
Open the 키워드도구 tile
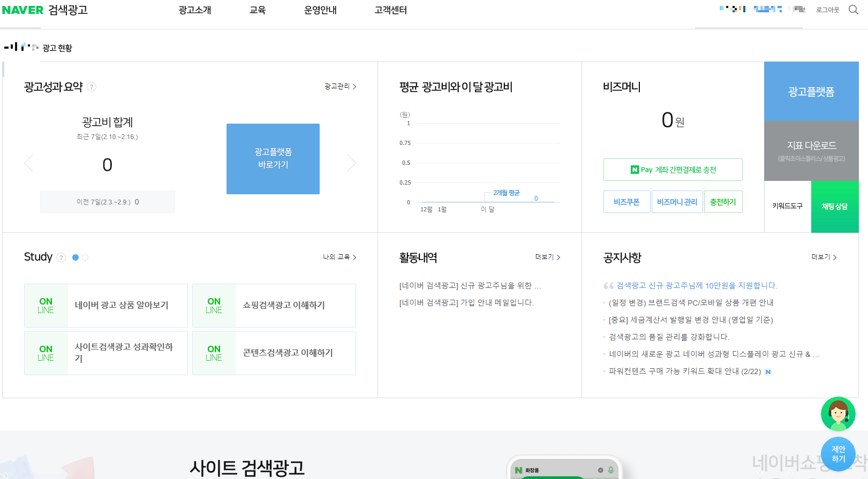[x=788, y=207]
